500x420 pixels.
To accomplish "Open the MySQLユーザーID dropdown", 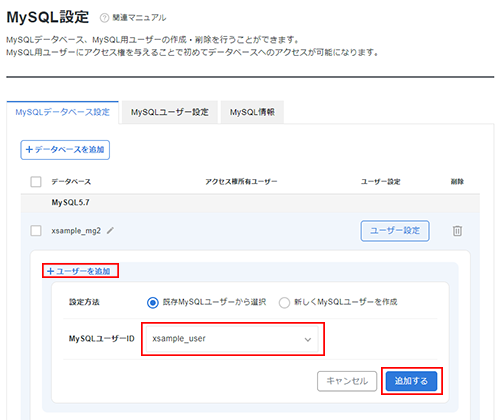I will click(233, 339).
